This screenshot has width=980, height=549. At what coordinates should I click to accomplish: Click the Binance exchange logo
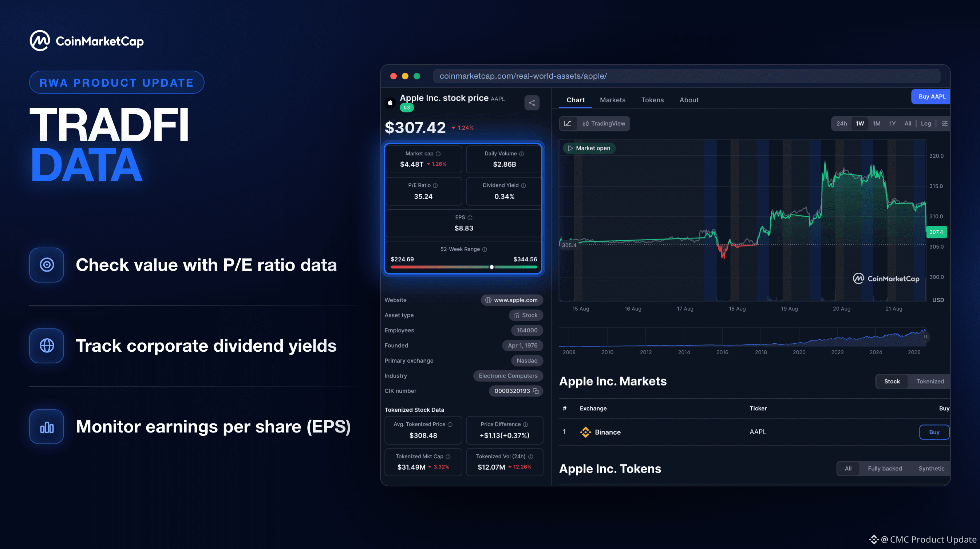(585, 432)
